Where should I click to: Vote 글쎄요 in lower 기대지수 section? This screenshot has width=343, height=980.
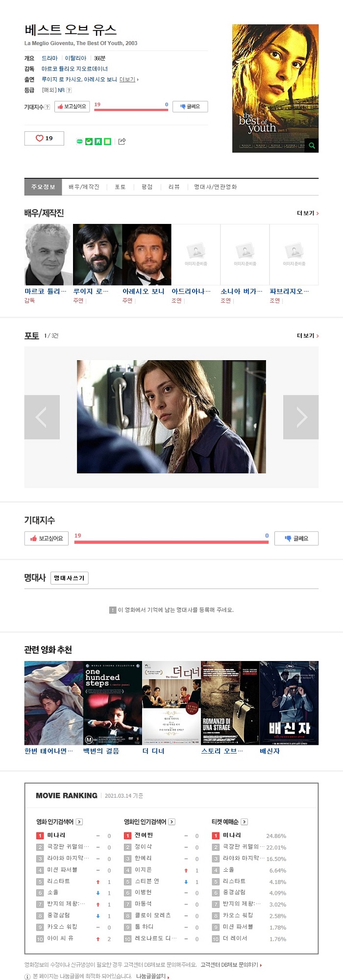pyautogui.click(x=296, y=538)
